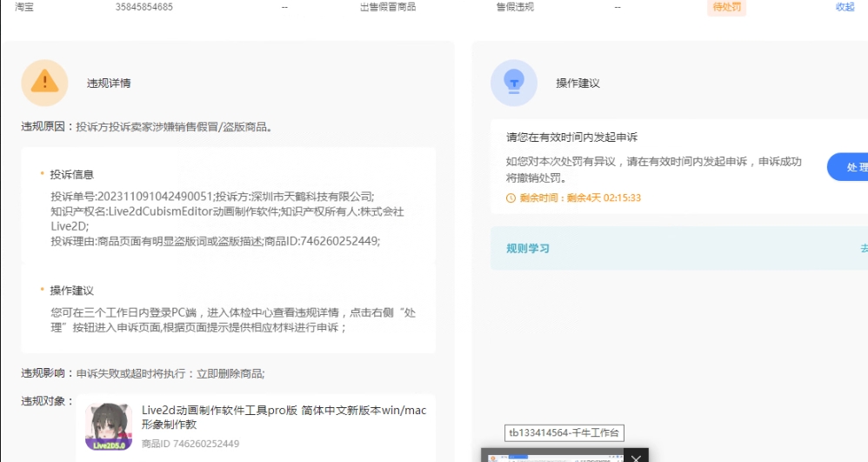Click the 待处罚 status badge
Image resolution: width=868 pixels, height=462 pixels.
pyautogui.click(x=726, y=7)
